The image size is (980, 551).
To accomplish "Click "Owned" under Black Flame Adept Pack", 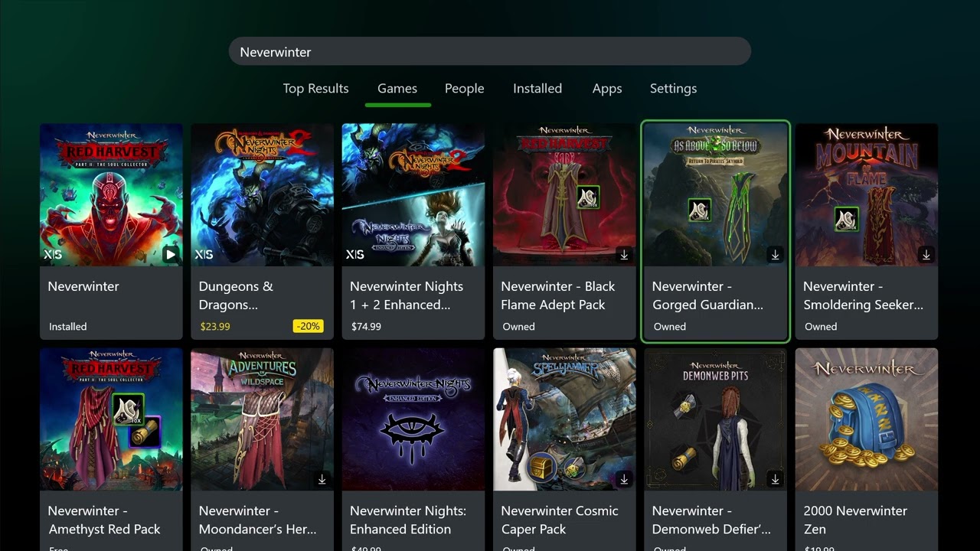I will (x=518, y=327).
